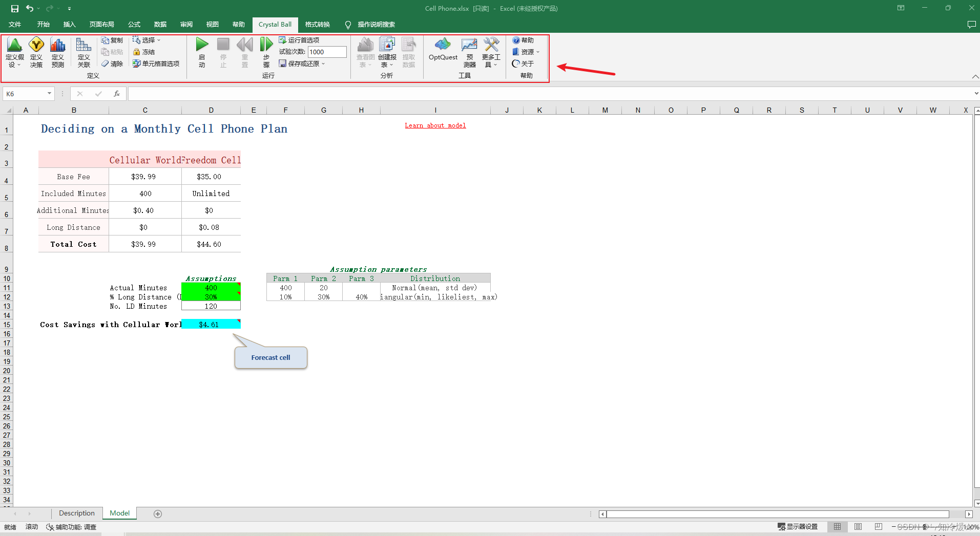Switch to Description sheet tab
The image size is (980, 536).
pyautogui.click(x=77, y=513)
